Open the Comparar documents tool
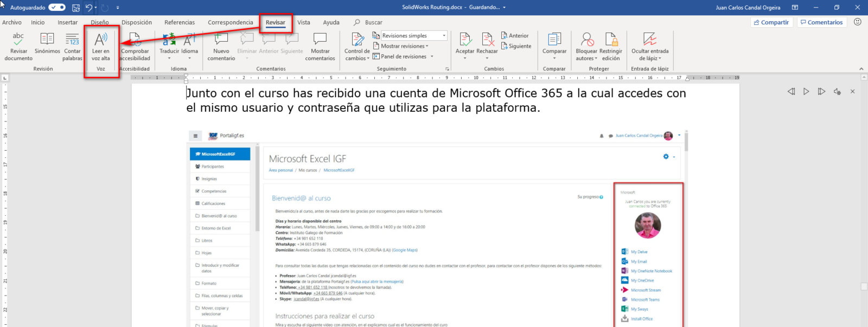 tap(554, 40)
